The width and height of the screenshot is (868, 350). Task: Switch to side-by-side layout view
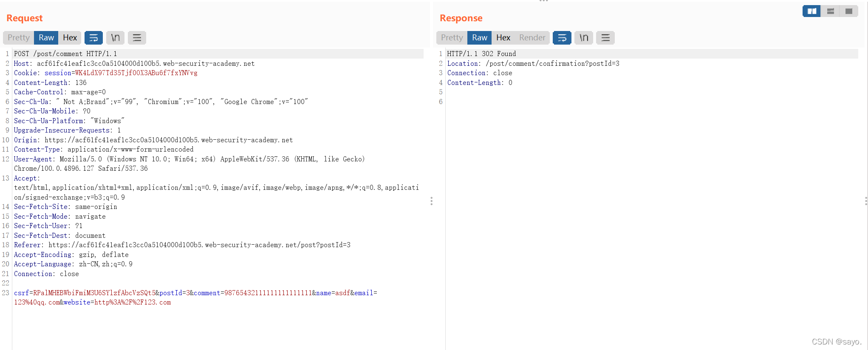point(811,11)
